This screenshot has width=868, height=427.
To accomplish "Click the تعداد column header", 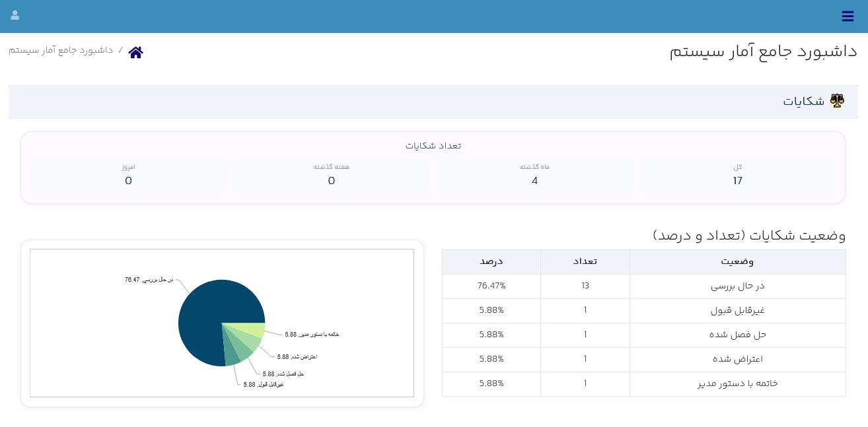I will [x=585, y=262].
